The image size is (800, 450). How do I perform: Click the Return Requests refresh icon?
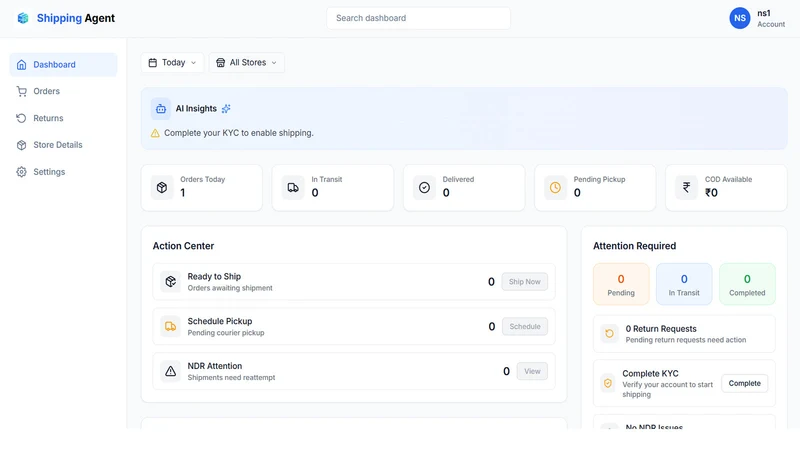click(x=609, y=334)
